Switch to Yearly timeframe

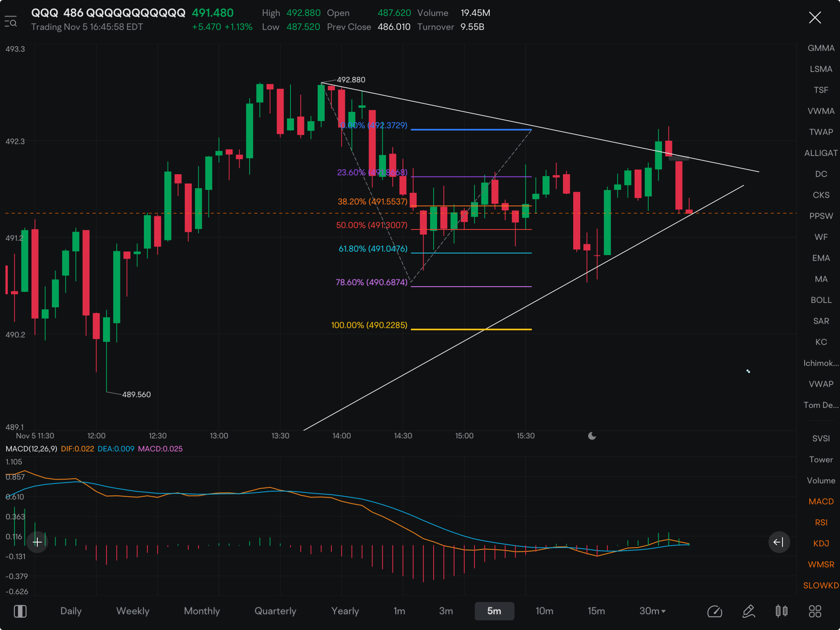[x=345, y=611]
